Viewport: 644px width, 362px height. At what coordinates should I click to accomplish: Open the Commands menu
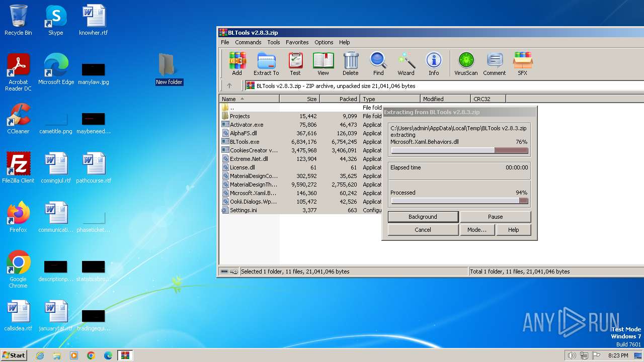[248, 42]
